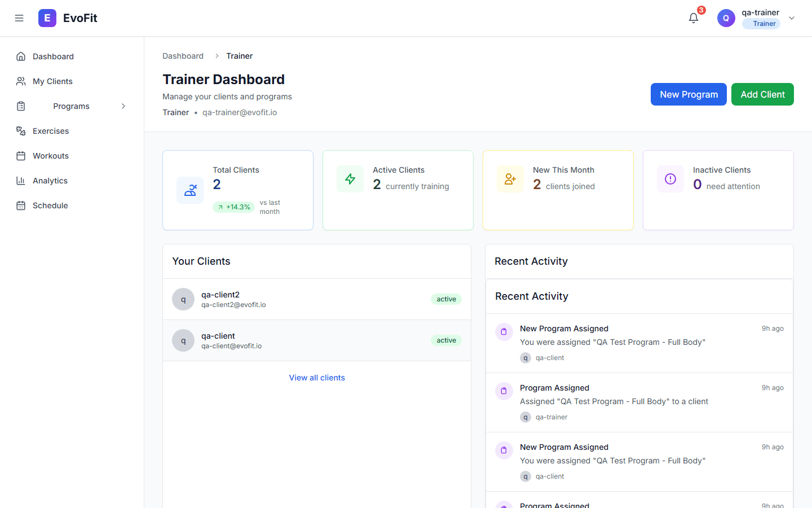Open the qa-trainer profile dropdown
The height and width of the screenshot is (508, 812).
tap(792, 17)
